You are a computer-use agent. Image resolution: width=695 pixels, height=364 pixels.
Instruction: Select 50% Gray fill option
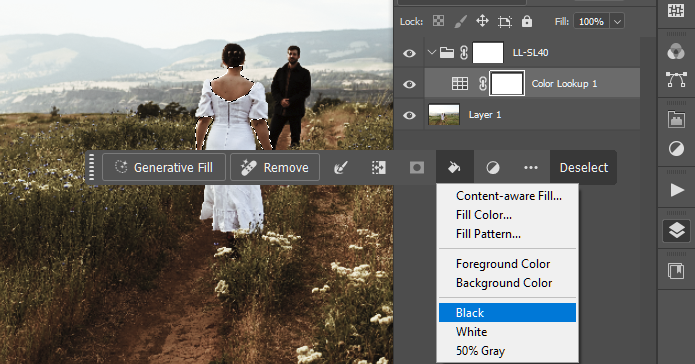point(508,351)
